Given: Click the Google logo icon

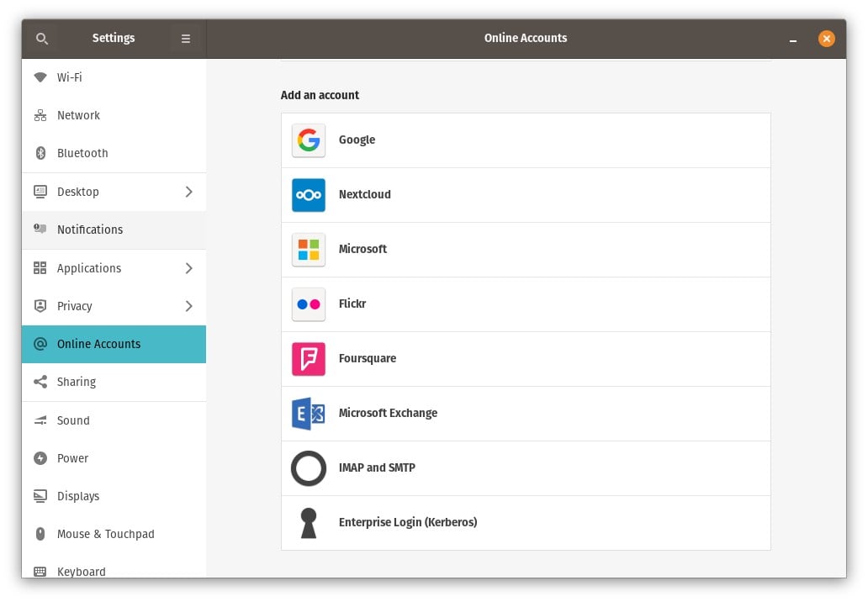Looking at the screenshot, I should tap(309, 140).
